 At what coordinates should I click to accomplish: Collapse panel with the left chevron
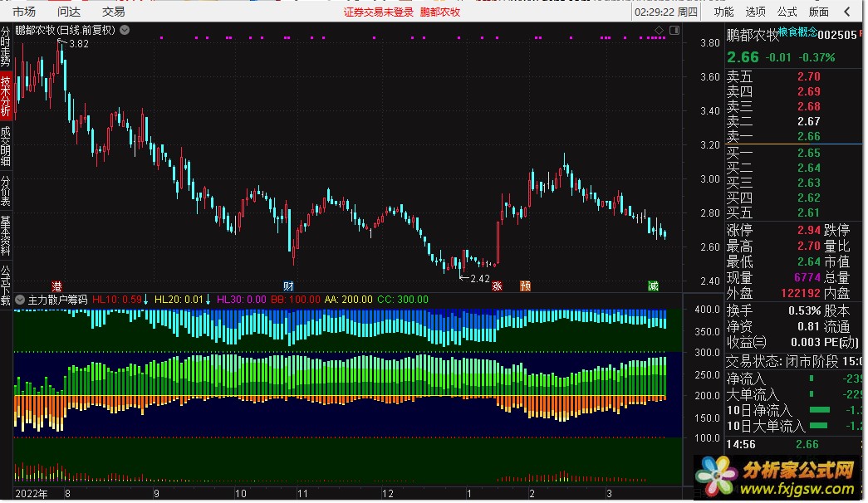[847, 12]
